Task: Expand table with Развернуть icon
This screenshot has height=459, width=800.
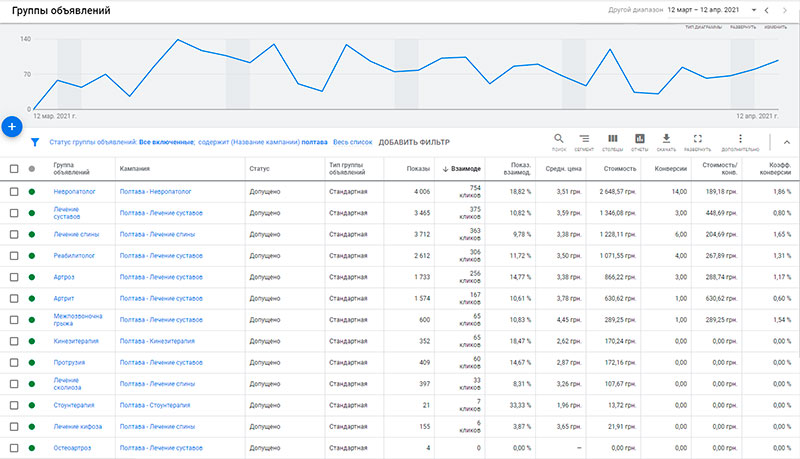Action: click(x=698, y=141)
